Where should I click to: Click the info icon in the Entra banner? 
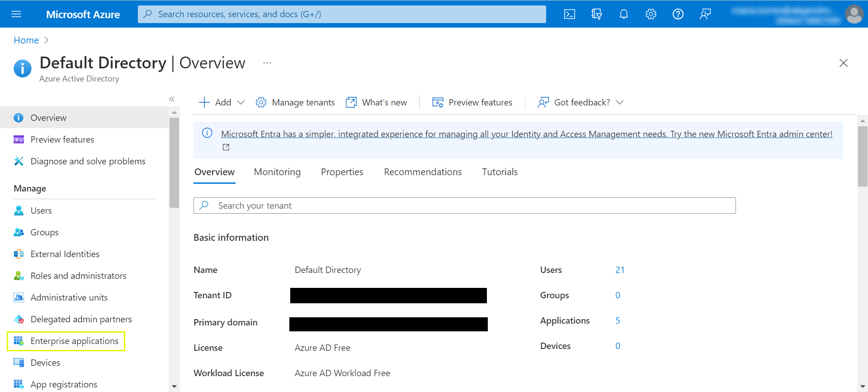[x=207, y=133]
